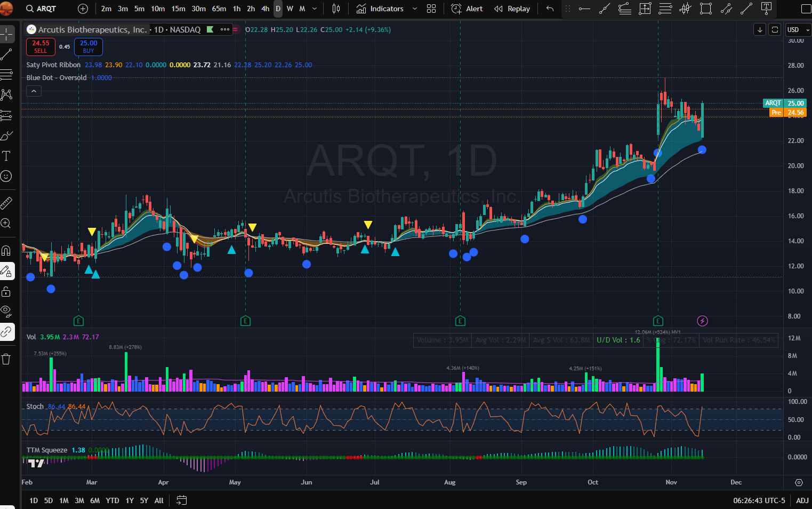Toggle Replay mode
Screen dimensions: 812x509
pos(512,9)
